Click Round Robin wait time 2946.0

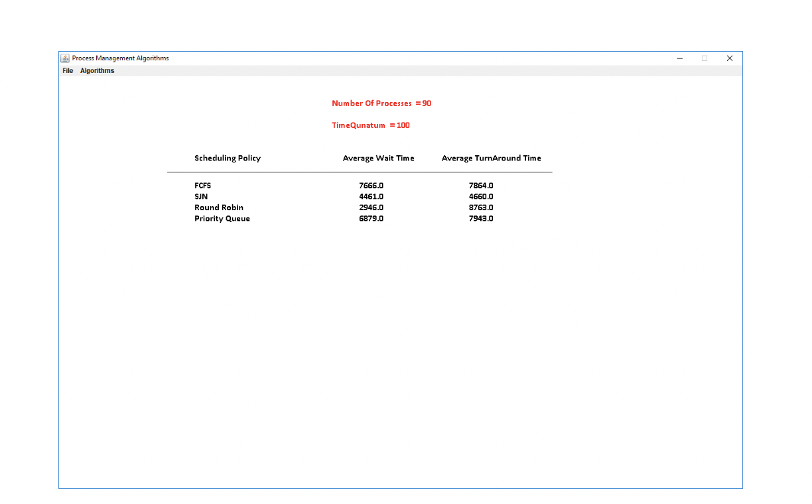pos(371,208)
